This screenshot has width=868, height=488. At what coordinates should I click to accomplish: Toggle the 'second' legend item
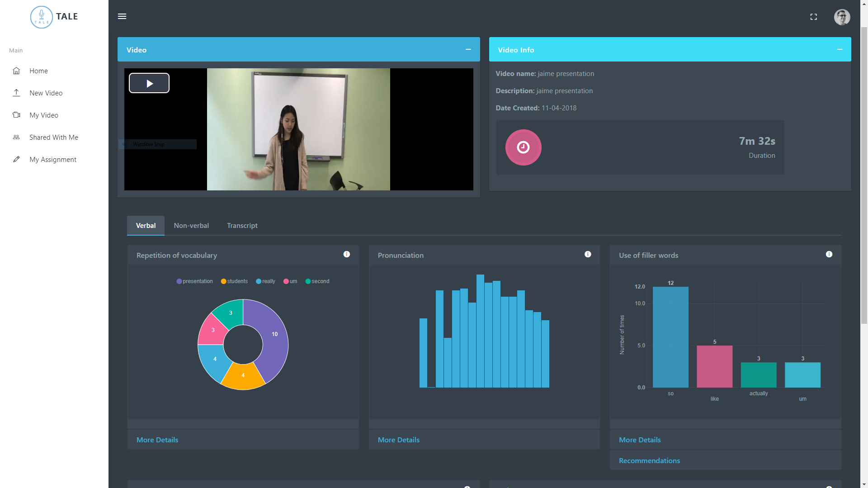[317, 281]
